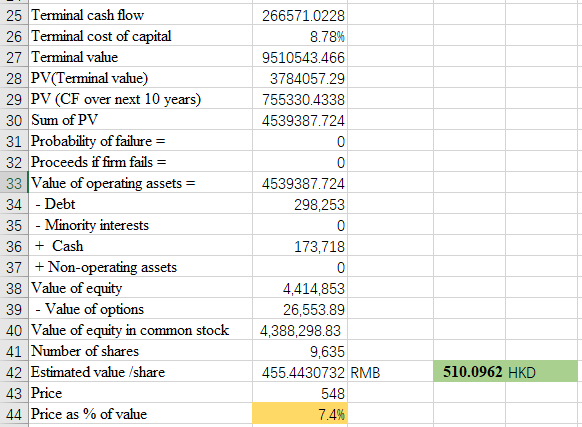Select the Cash value 173,718 cell
This screenshot has height=427, width=582.
300,247
